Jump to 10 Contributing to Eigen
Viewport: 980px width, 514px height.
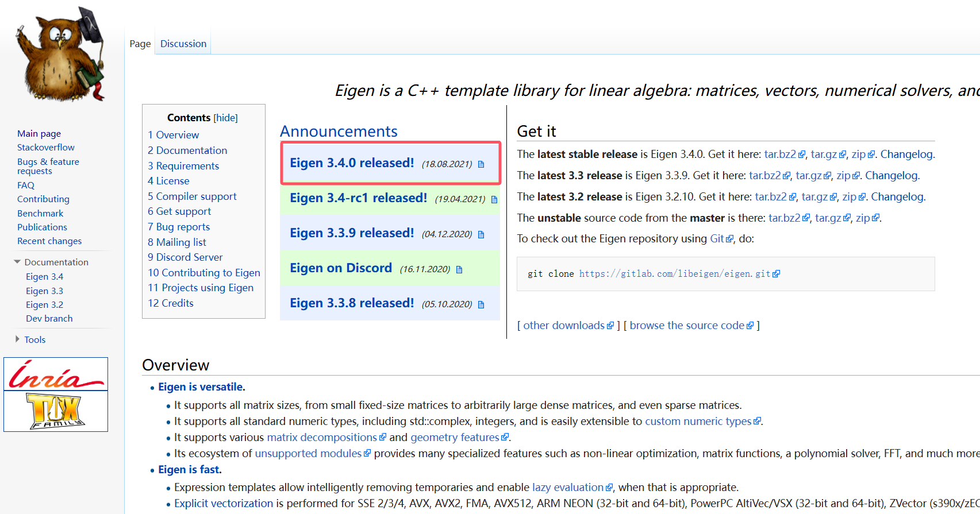coord(204,273)
